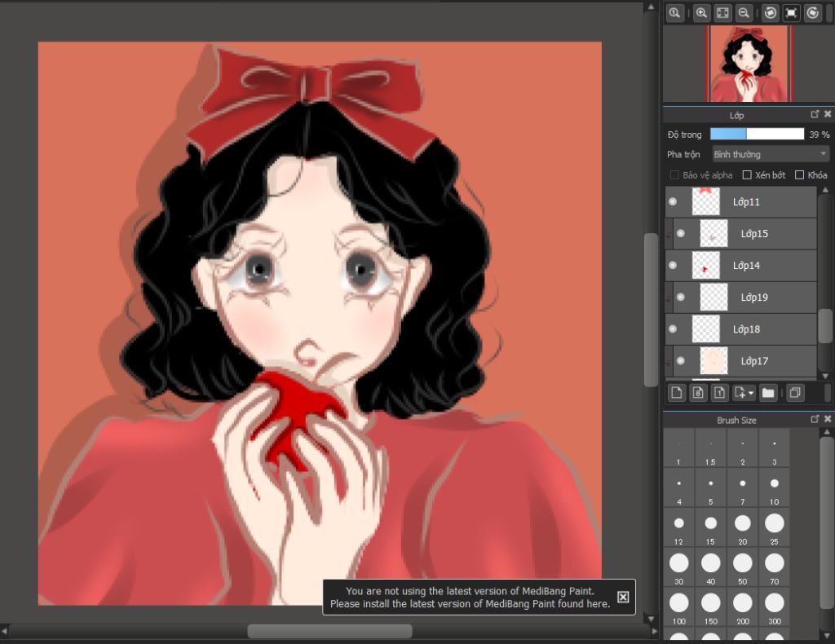Click the Lớp17 layer thumbnail
Screen dimensions: 835x644
[x=714, y=361]
